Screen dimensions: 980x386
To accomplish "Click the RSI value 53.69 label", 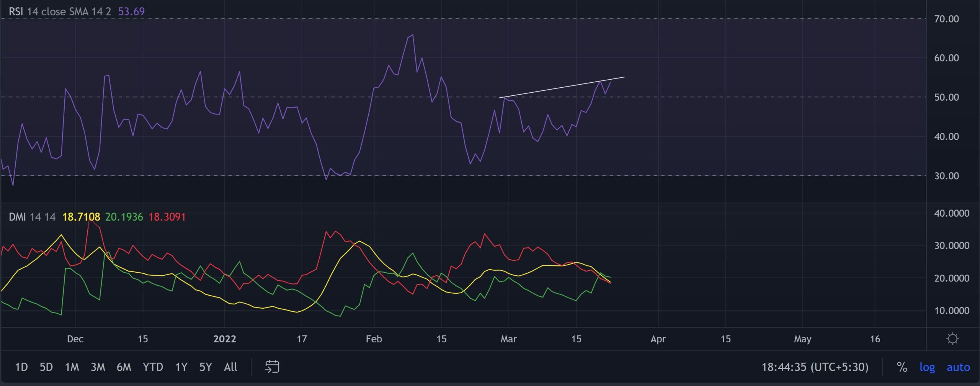I will [x=131, y=11].
